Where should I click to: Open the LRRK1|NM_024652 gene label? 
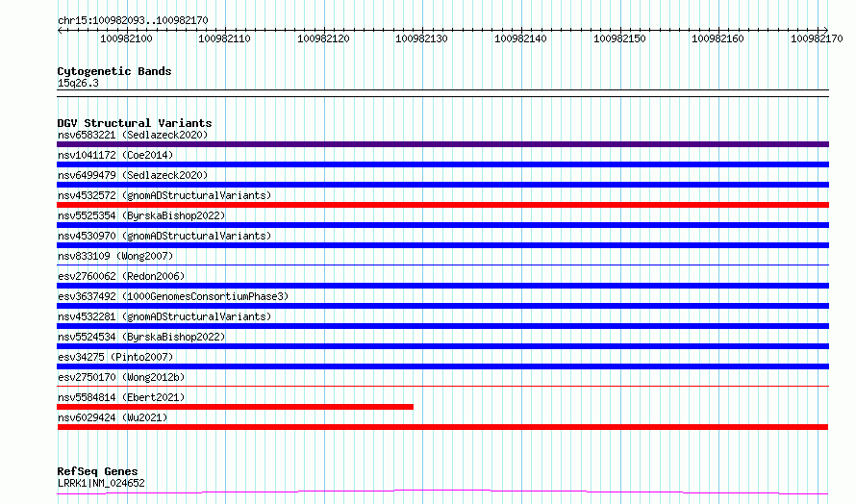pos(101,483)
